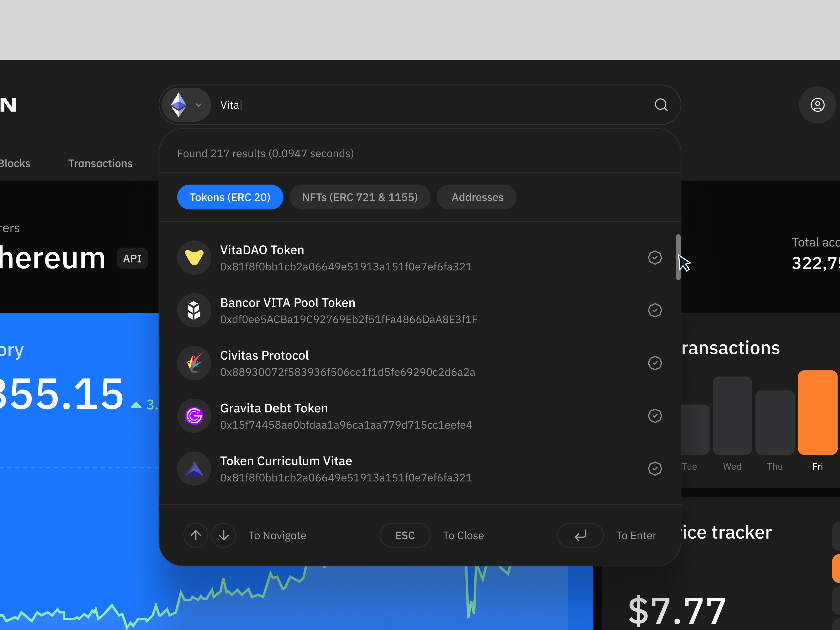Open the Transactions menu item
Screen dimensions: 840x630
pos(100,163)
